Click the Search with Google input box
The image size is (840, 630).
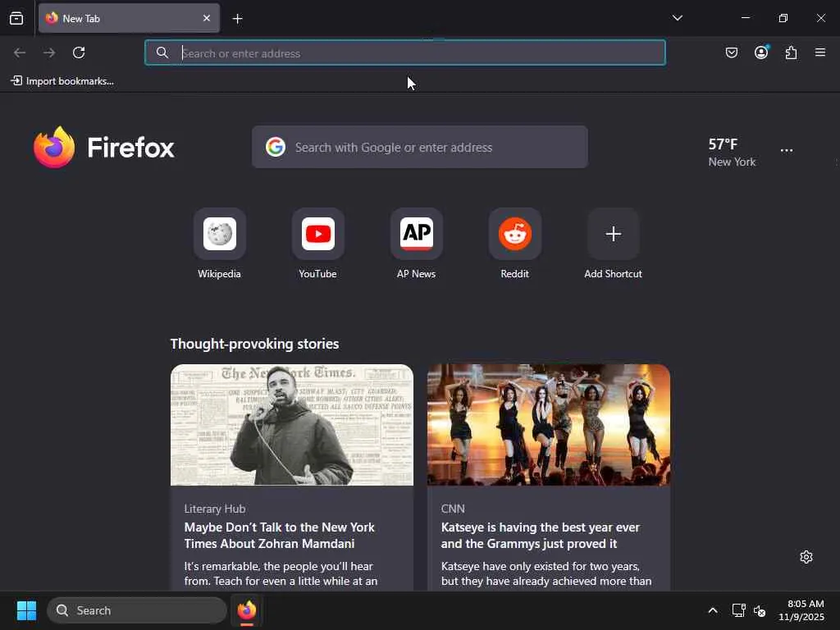click(420, 147)
